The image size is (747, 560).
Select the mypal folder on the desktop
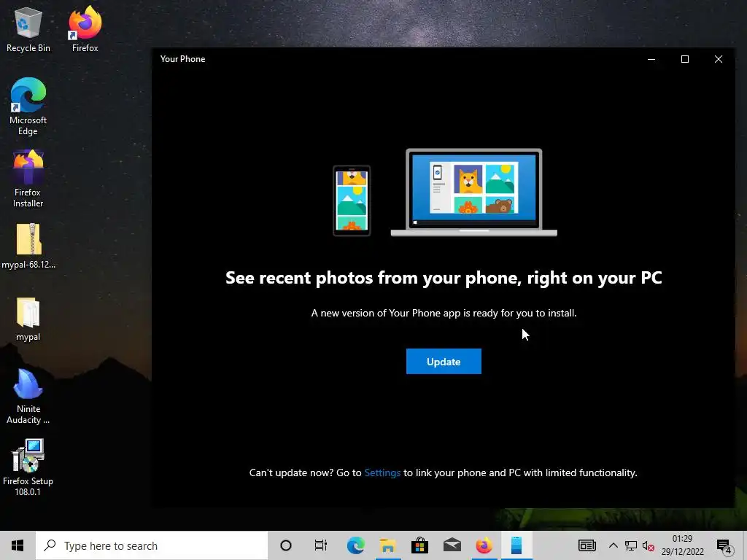tap(28, 319)
